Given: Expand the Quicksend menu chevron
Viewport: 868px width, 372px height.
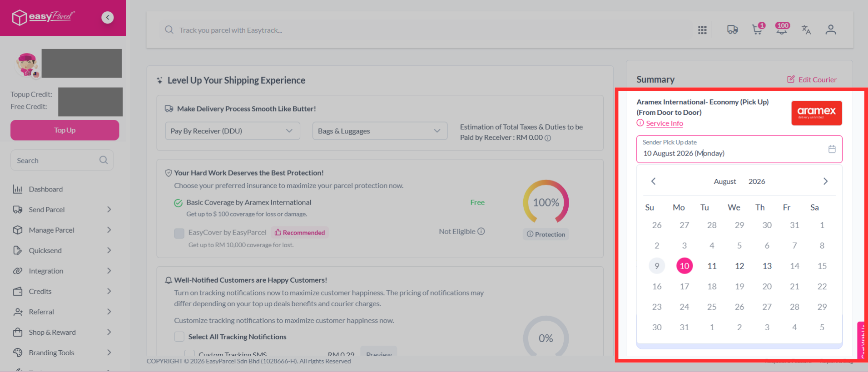Looking at the screenshot, I should (x=109, y=250).
